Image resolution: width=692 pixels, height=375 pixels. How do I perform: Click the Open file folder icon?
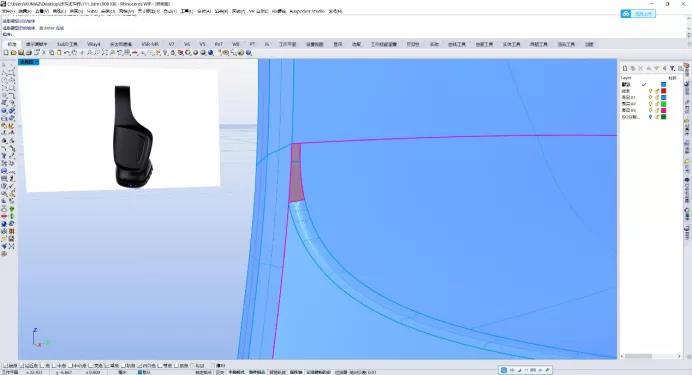click(x=13, y=52)
